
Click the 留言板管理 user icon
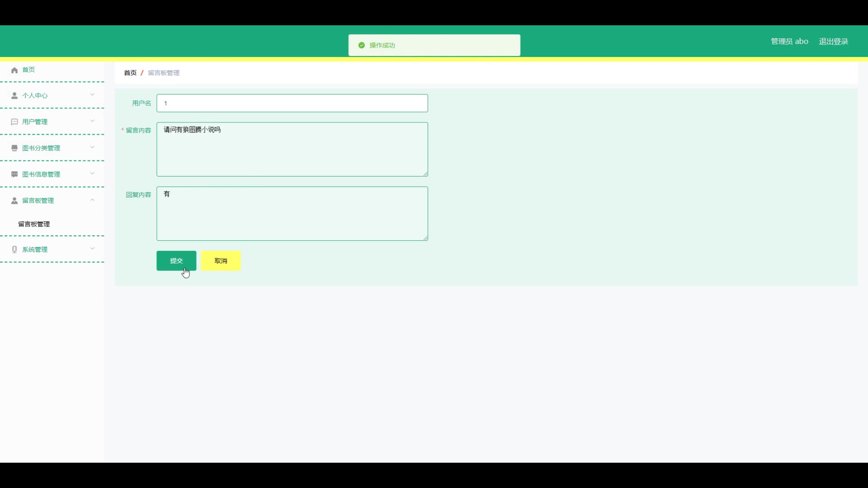pos(14,201)
